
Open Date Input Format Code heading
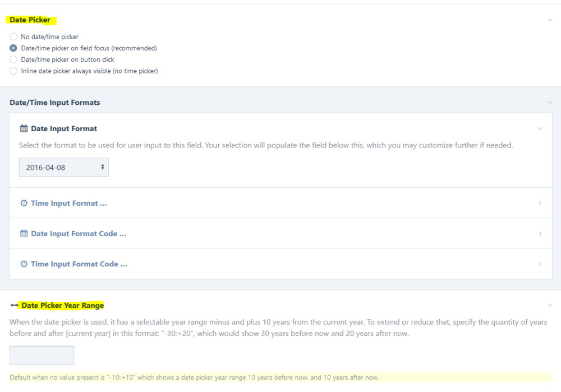coord(78,233)
